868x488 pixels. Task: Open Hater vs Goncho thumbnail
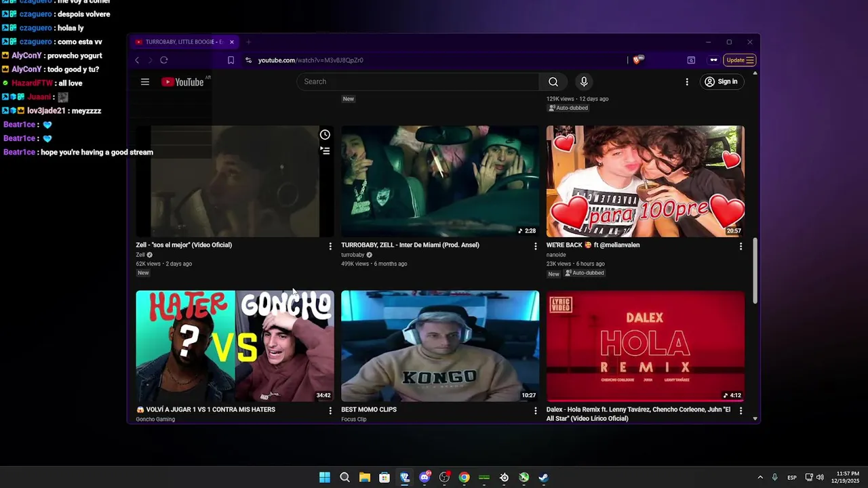[235, 346]
